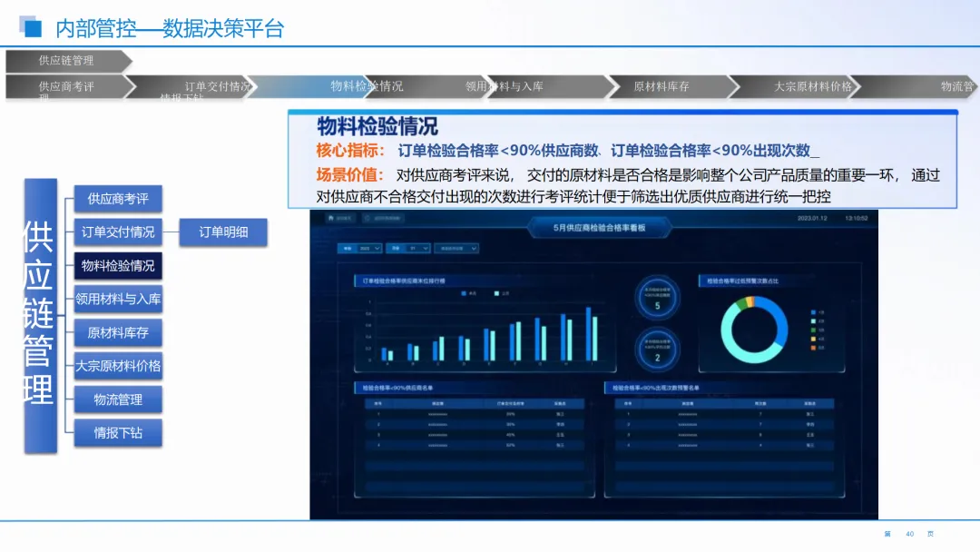Select 供应商考评 in the arrow navigation bar
Image resolution: width=980 pixels, height=552 pixels.
pyautogui.click(x=69, y=86)
